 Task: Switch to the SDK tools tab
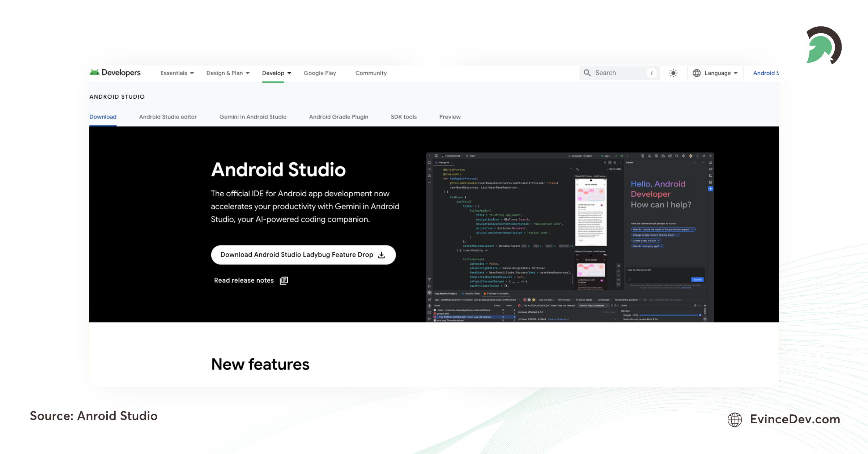(x=403, y=116)
